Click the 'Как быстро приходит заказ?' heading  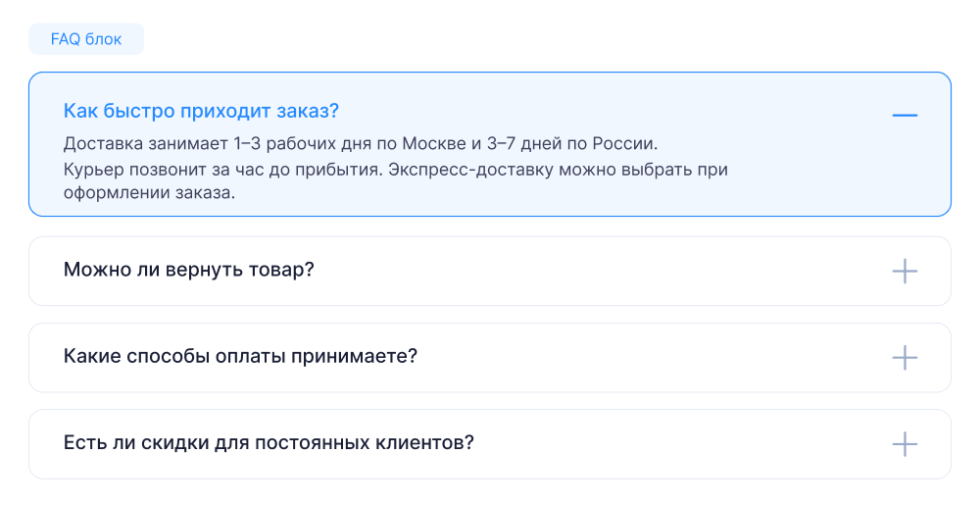(x=201, y=110)
